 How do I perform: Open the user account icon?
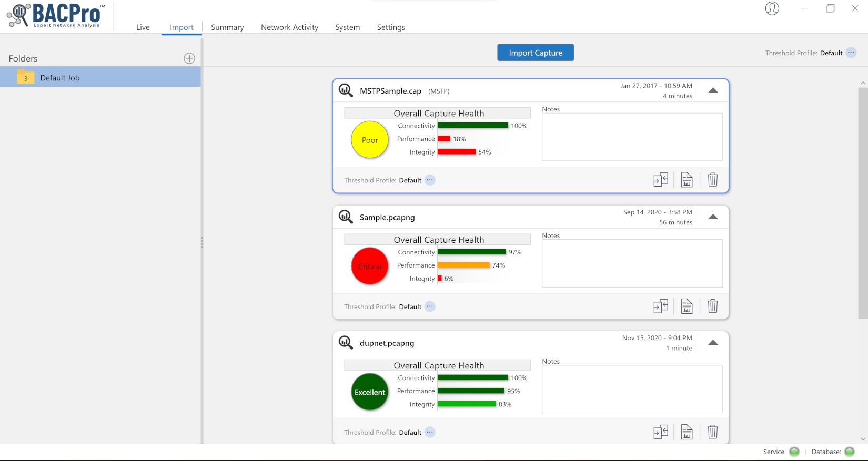tap(772, 8)
